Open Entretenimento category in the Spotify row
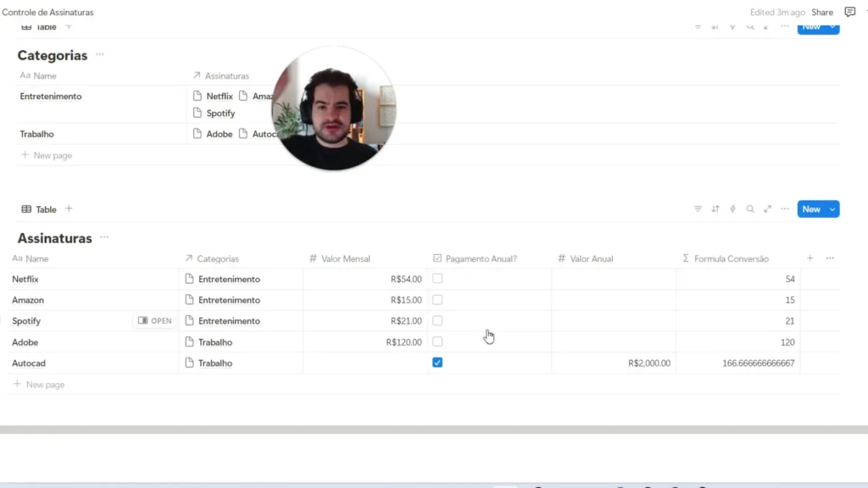 (223, 321)
